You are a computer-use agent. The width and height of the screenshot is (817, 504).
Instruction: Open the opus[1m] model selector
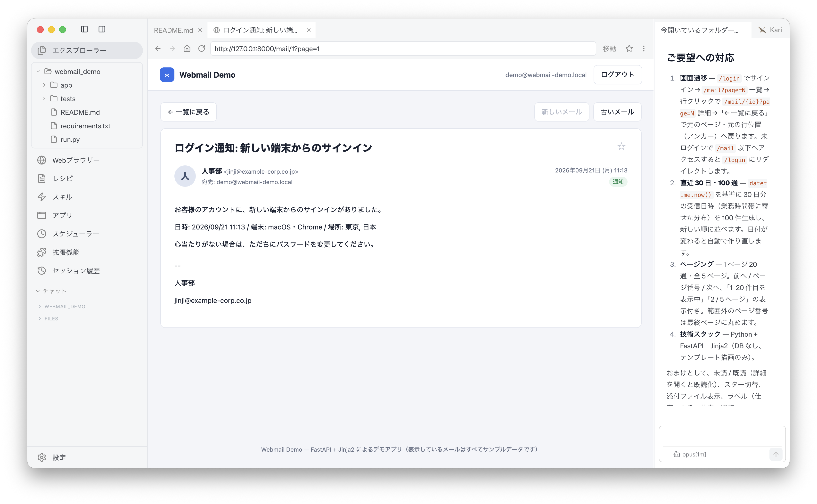coord(690,454)
